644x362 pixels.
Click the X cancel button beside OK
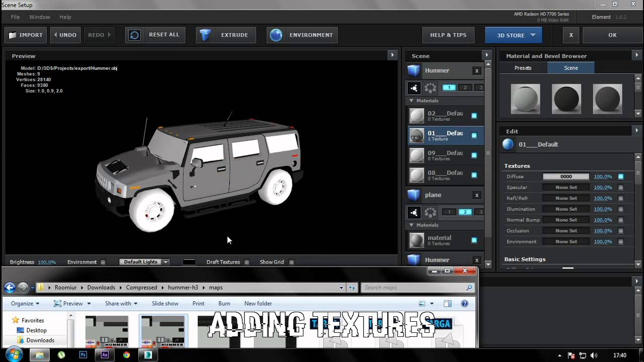[x=571, y=35]
